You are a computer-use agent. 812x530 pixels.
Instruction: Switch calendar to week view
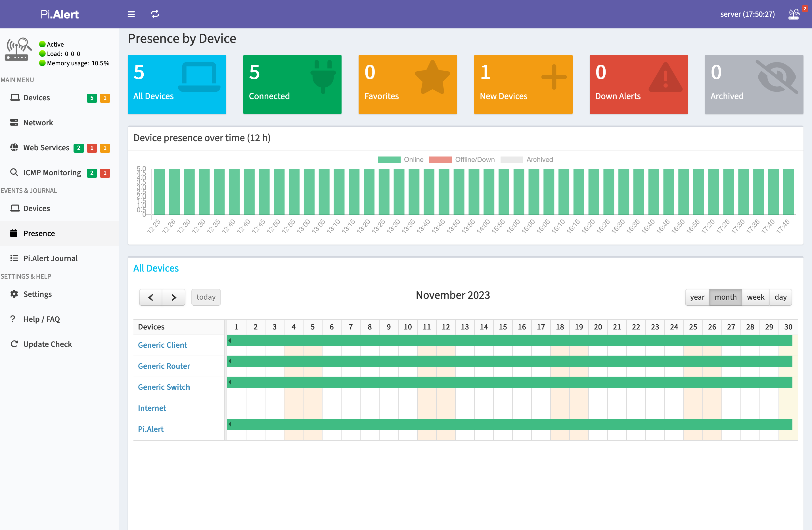click(756, 297)
